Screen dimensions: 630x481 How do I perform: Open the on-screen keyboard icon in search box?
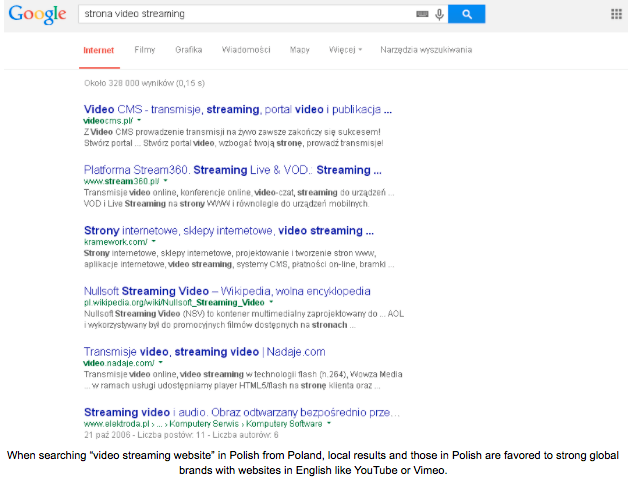click(x=423, y=14)
